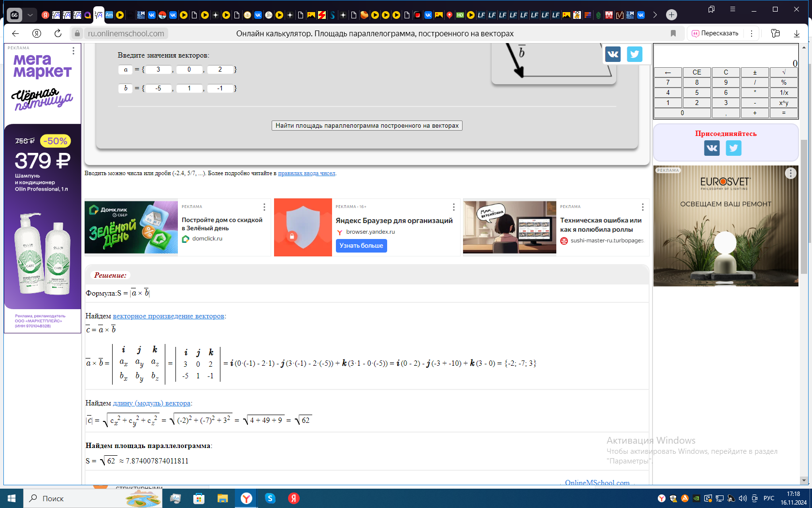
Task: Open Microsoft Store taskbar icon
Action: 199,498
